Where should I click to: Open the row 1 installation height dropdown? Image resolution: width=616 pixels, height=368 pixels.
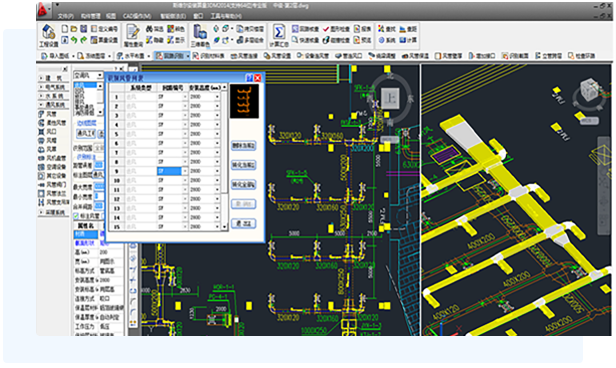pyautogui.click(x=217, y=97)
